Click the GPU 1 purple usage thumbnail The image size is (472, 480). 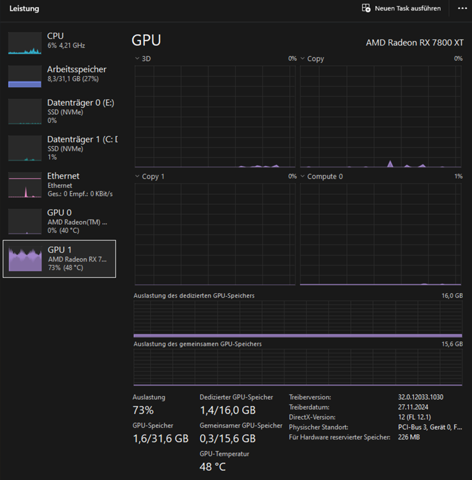tap(25, 259)
